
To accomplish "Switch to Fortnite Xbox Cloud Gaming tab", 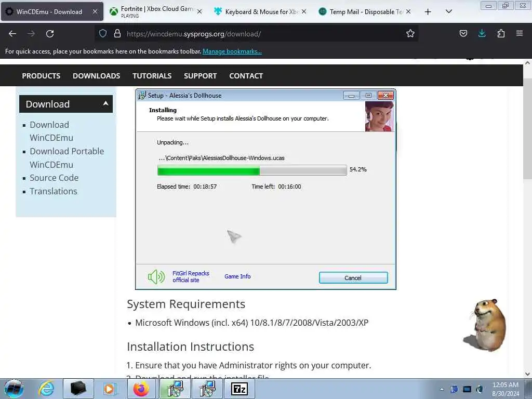I will 156,11.
